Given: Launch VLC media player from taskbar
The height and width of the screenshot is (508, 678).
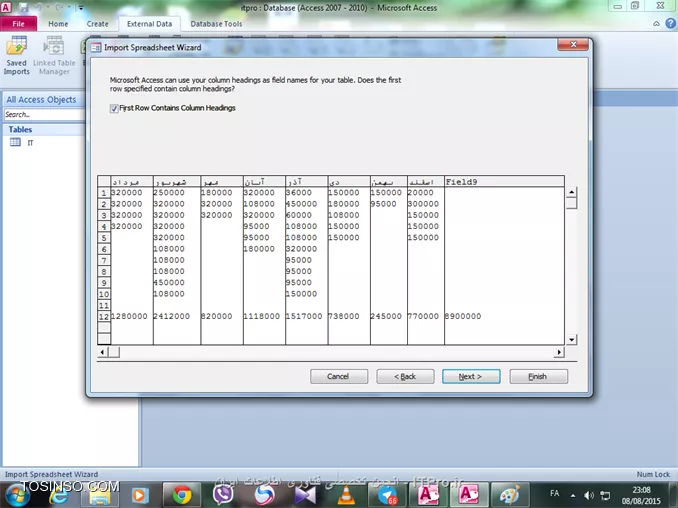Looking at the screenshot, I should click(345, 494).
